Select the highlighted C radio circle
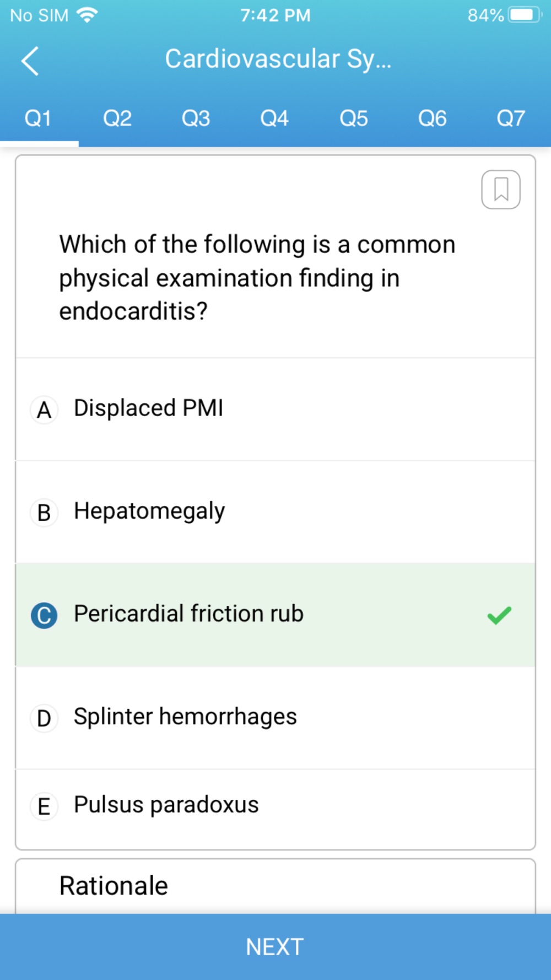The height and width of the screenshot is (980, 551). (x=44, y=616)
